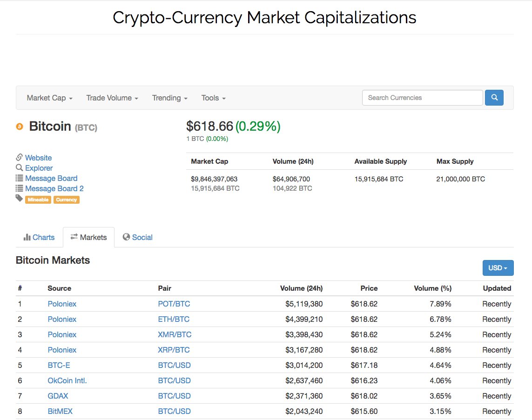Screen dimensions: 532x420
Task: Expand the Trending dropdown
Action: click(169, 98)
